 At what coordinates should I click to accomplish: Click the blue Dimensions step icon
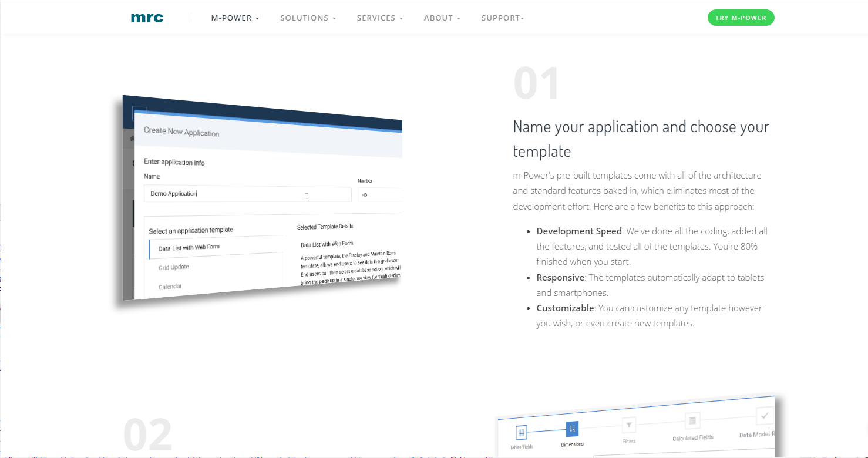click(x=572, y=429)
